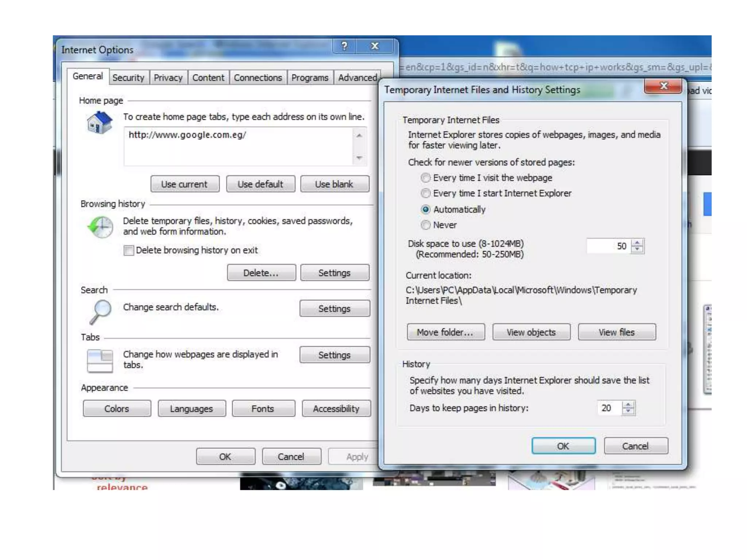
Task: Decrease days to keep history
Action: tap(628, 411)
